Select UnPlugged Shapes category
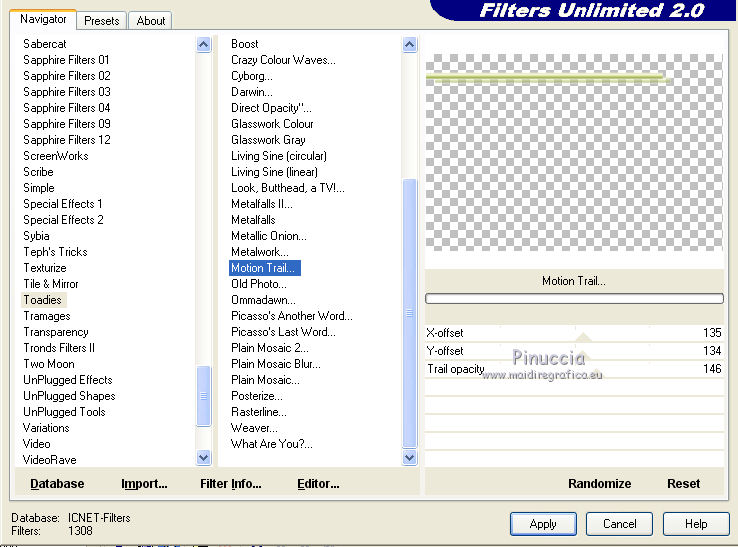Screen dimensions: 738x547 tap(69, 396)
